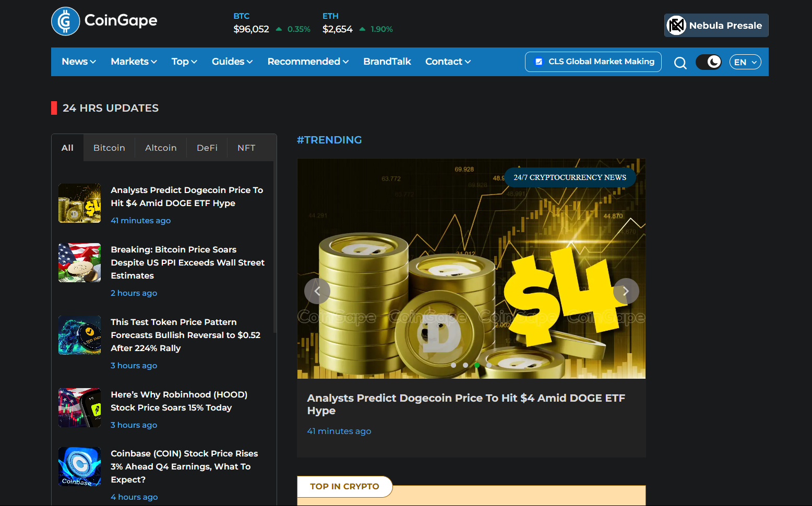Screen dimensions: 812x506
Task: Click '41 minutes ago' under slider article
Action: click(x=339, y=431)
